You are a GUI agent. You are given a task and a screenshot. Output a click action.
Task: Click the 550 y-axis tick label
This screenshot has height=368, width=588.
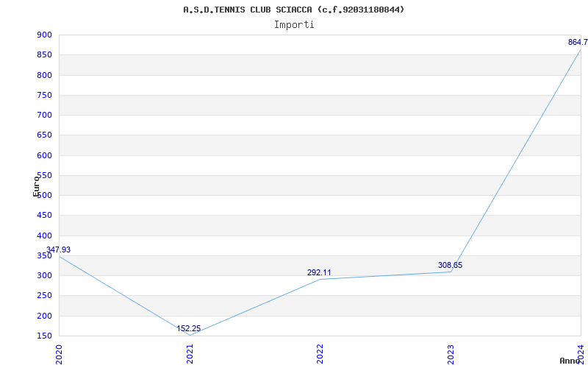point(44,175)
